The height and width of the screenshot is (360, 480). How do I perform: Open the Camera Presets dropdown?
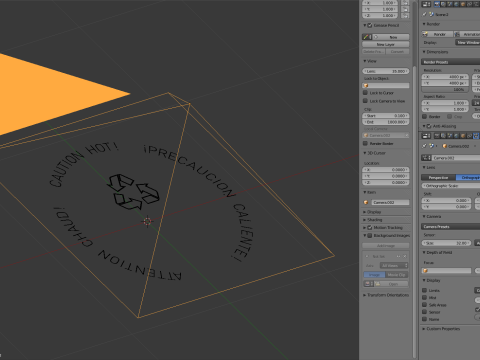click(451, 227)
